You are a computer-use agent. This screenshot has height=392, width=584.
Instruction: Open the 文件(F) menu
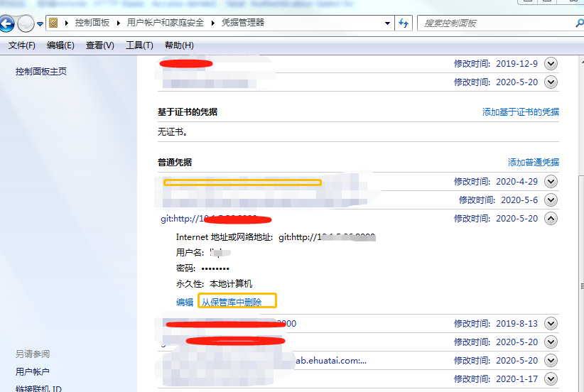pyautogui.click(x=22, y=45)
